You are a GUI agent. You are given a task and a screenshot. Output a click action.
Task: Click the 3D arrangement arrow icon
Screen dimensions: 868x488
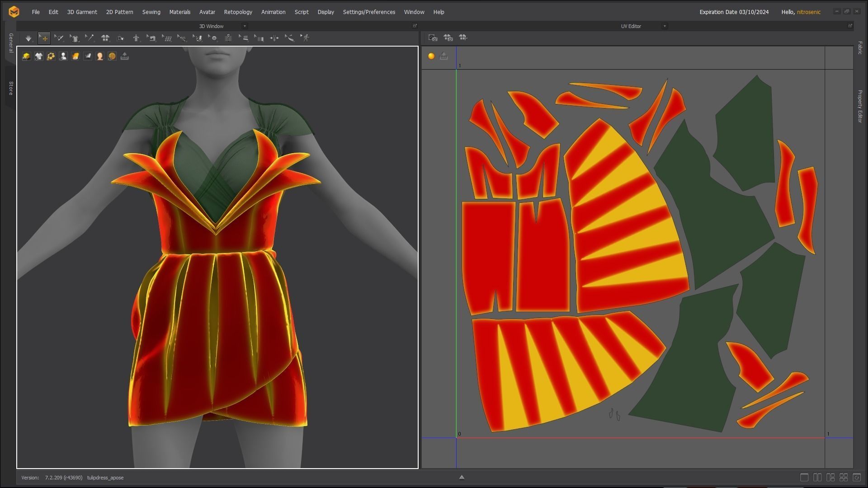(x=121, y=38)
